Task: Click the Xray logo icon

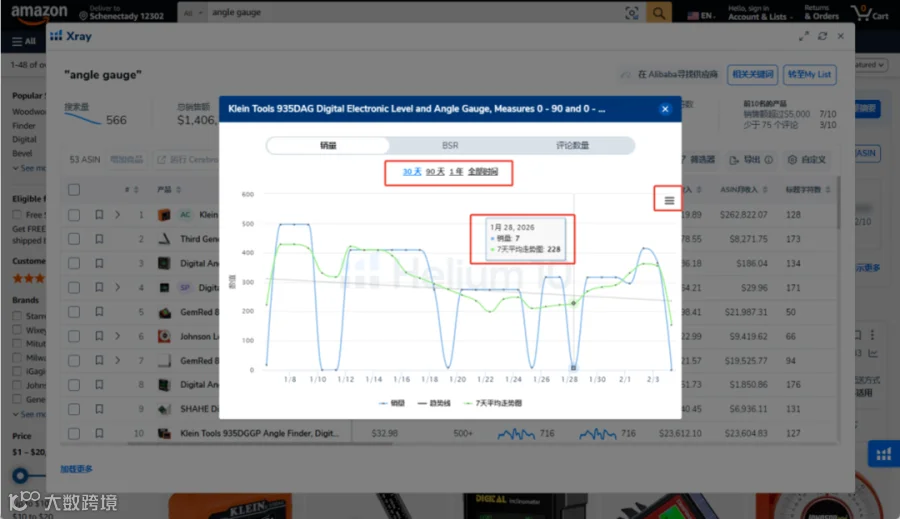Action: coord(56,36)
